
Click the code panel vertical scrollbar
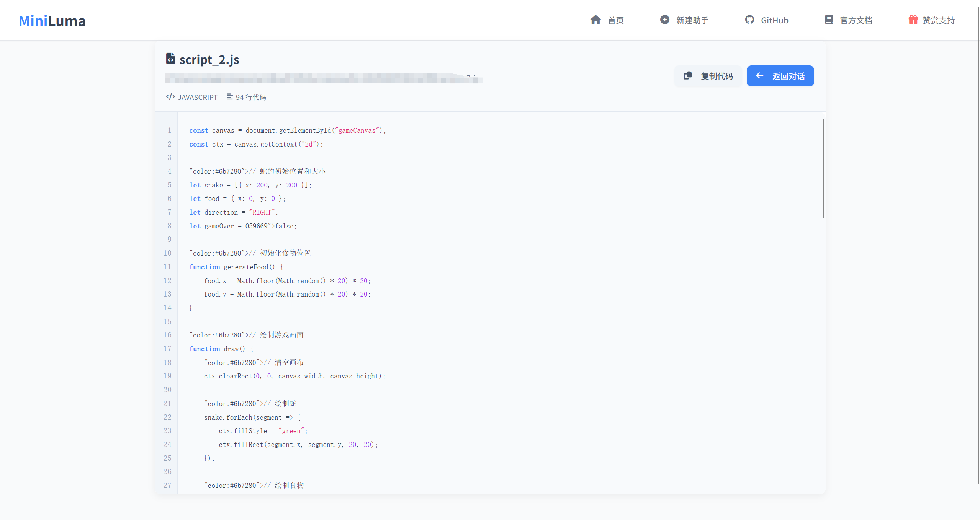click(823, 168)
